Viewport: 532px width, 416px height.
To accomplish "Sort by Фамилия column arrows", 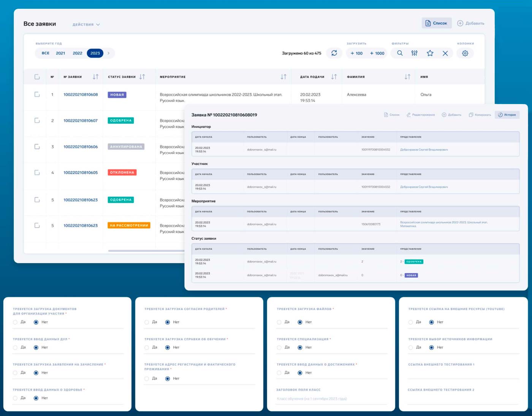I will click(x=407, y=77).
